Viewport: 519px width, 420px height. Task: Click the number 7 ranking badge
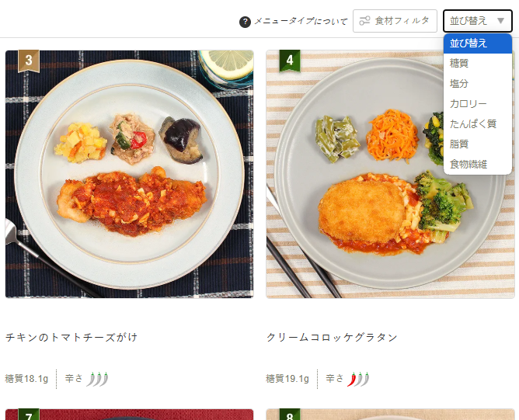coord(29,415)
